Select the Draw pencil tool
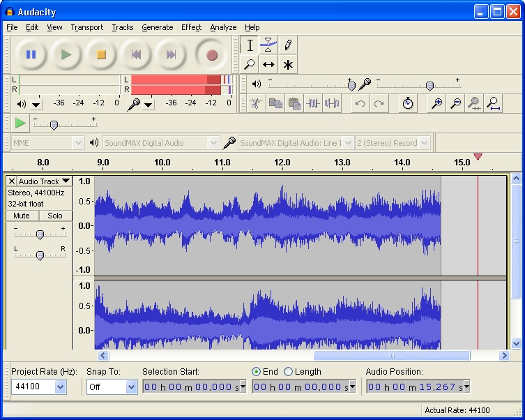 tap(287, 45)
